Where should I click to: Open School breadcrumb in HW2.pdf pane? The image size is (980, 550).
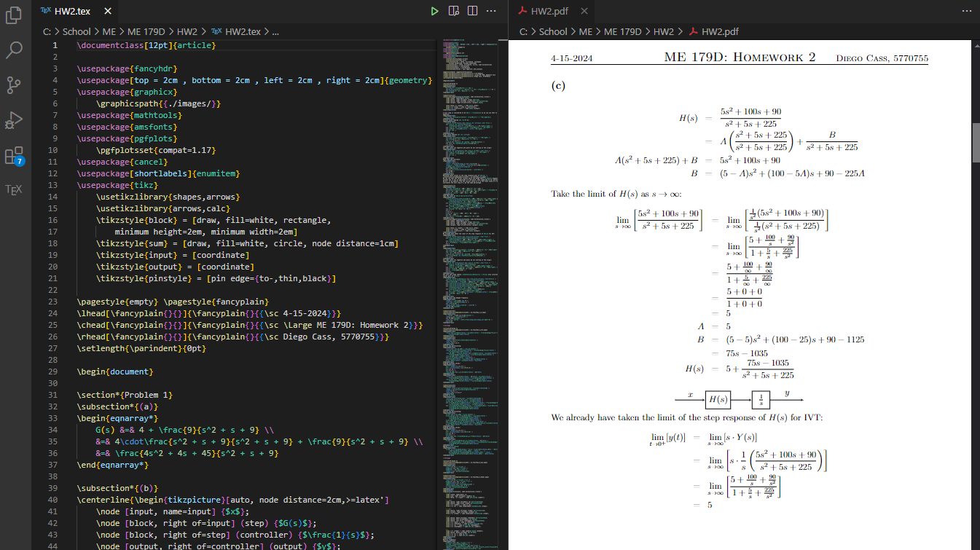pyautogui.click(x=553, y=31)
